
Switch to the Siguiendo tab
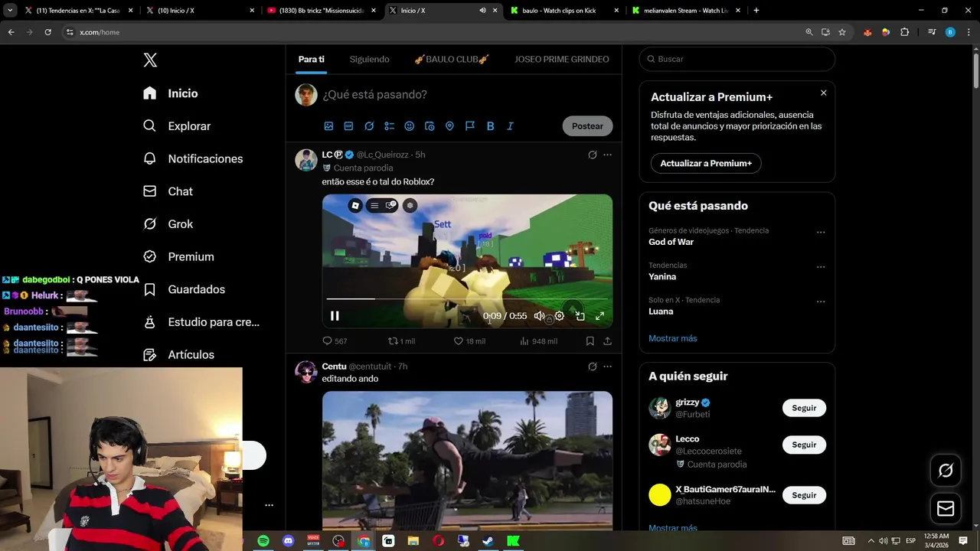click(369, 59)
